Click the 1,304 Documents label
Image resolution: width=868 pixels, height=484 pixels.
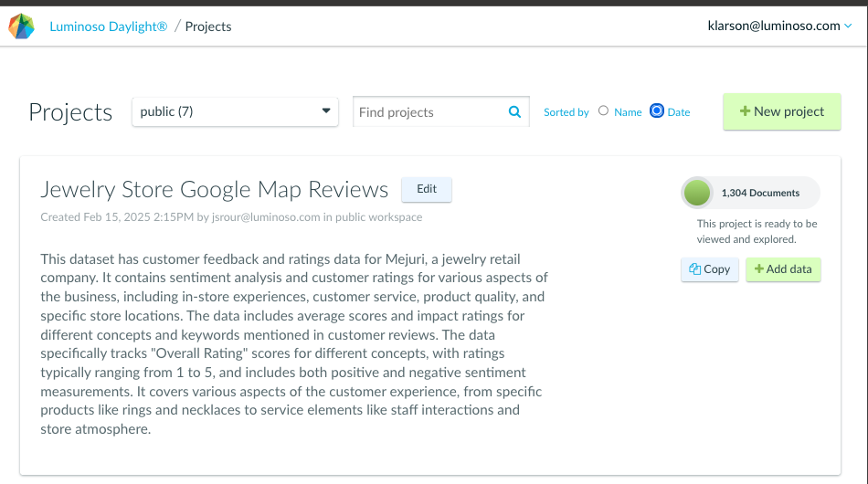760,193
